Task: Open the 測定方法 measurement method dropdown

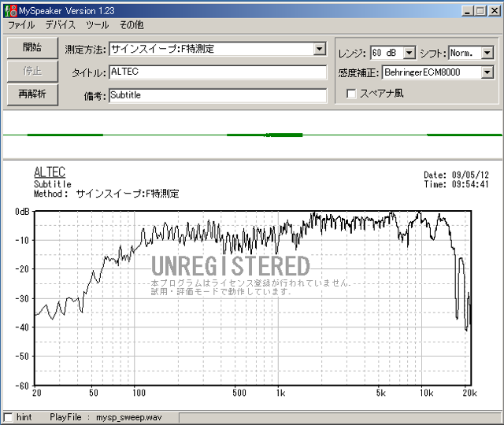Action: (x=319, y=49)
